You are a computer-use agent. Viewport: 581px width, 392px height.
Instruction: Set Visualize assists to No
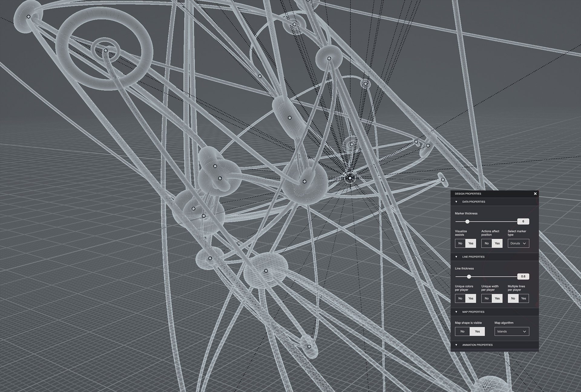click(x=460, y=243)
